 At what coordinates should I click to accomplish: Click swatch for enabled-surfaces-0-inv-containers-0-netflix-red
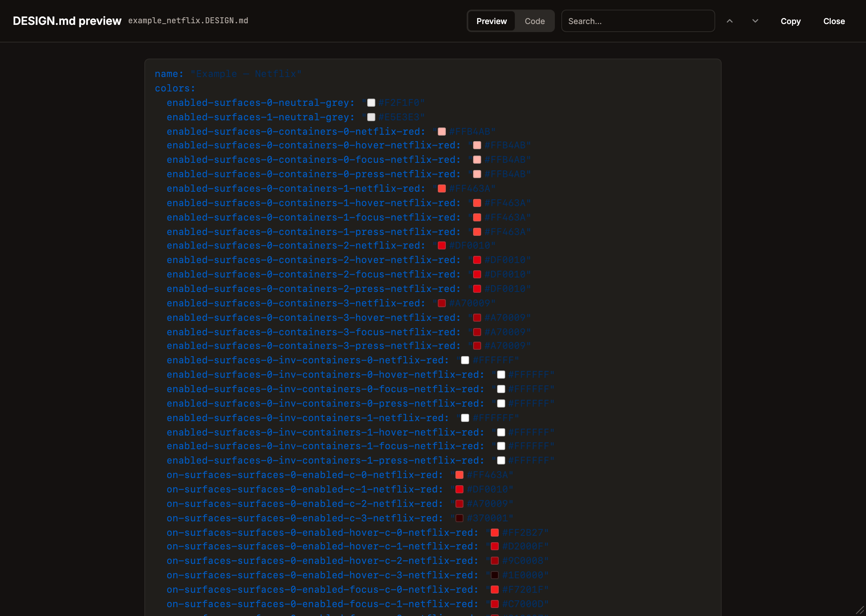[465, 361]
